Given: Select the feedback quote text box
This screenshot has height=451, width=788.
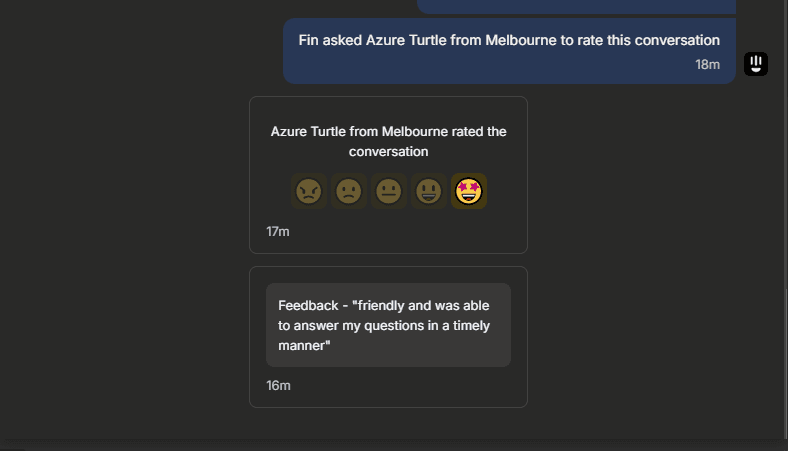Looking at the screenshot, I should tap(388, 325).
